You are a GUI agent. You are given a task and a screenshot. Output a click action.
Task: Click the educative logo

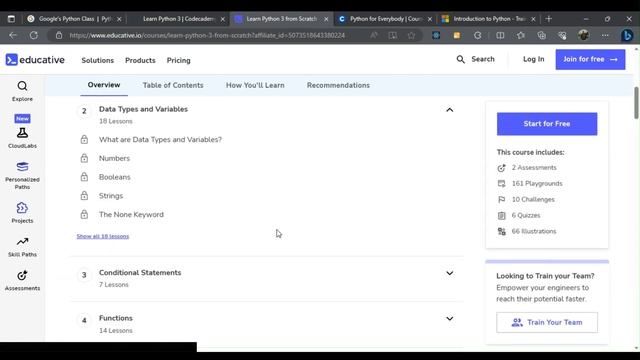point(35,60)
